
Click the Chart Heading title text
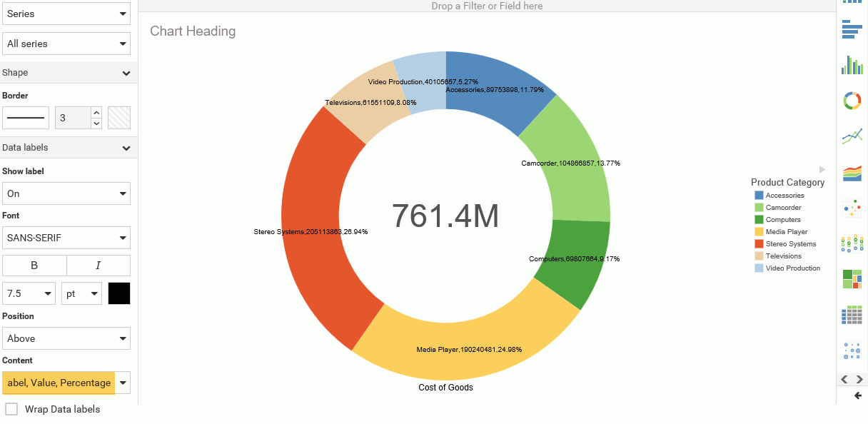(x=193, y=31)
